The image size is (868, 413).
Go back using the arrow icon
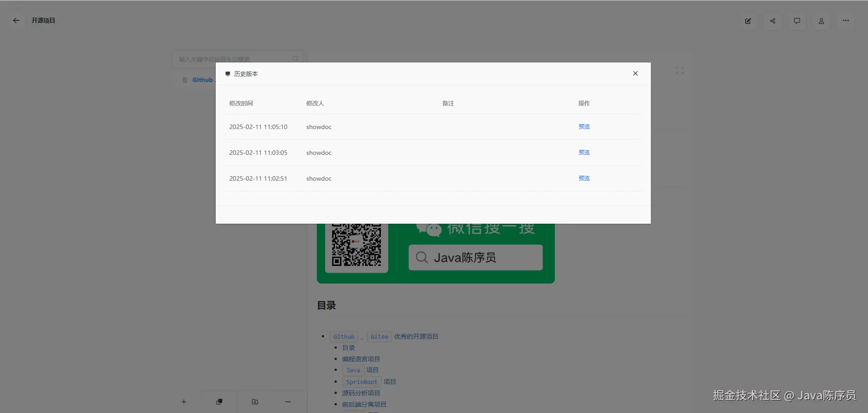[x=16, y=20]
